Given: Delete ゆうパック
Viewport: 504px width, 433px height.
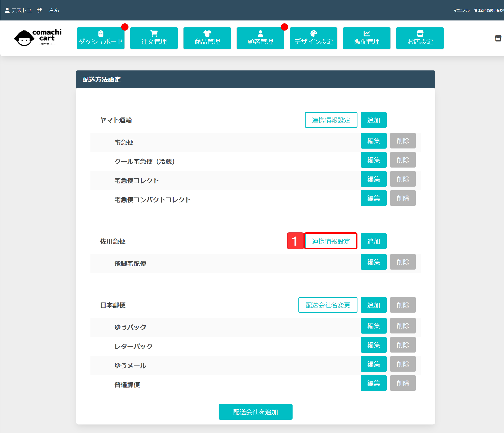Looking at the screenshot, I should coord(403,326).
